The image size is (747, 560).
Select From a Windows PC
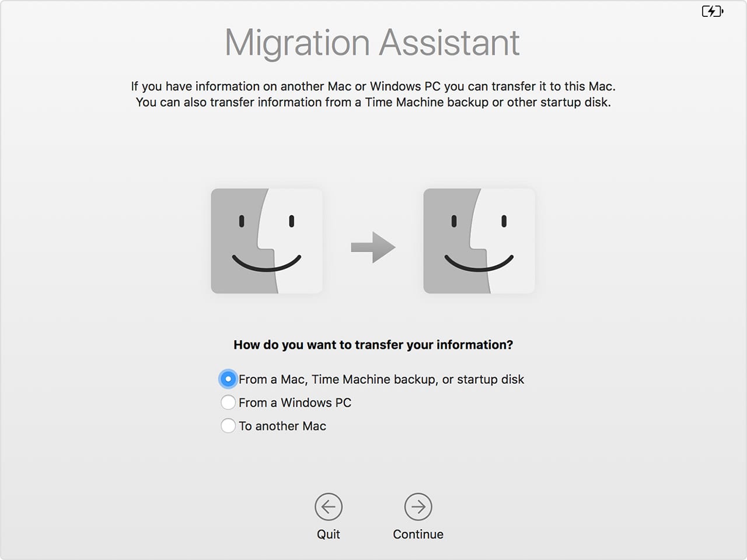pyautogui.click(x=228, y=402)
